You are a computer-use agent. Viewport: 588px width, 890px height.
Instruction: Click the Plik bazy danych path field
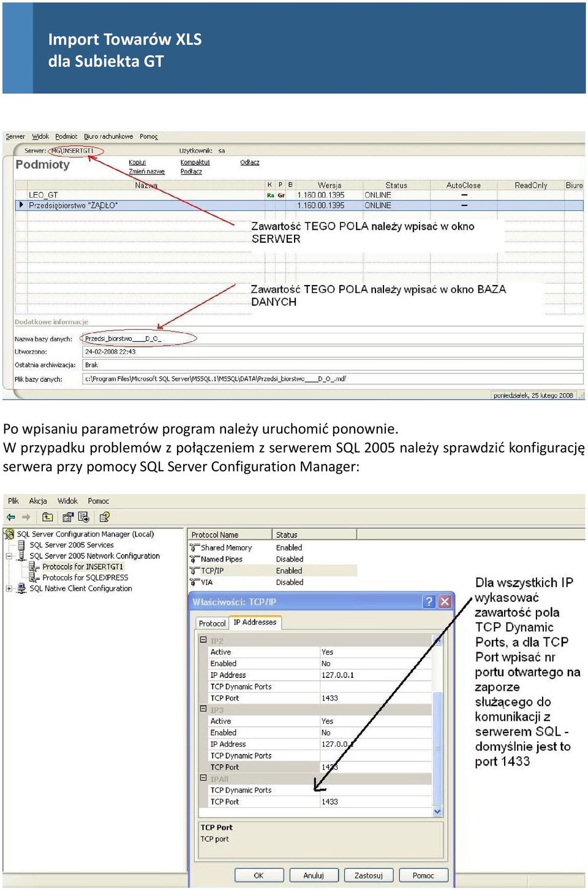point(333,379)
